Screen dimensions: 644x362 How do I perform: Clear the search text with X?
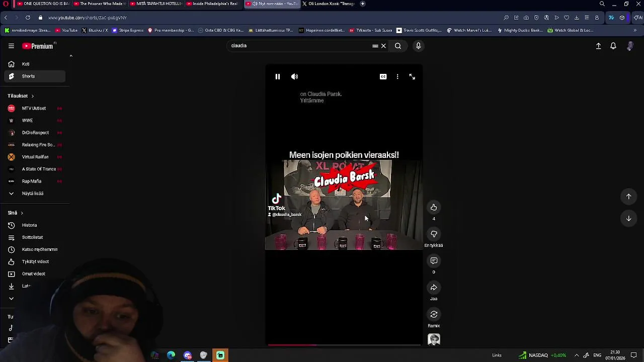[383, 46]
